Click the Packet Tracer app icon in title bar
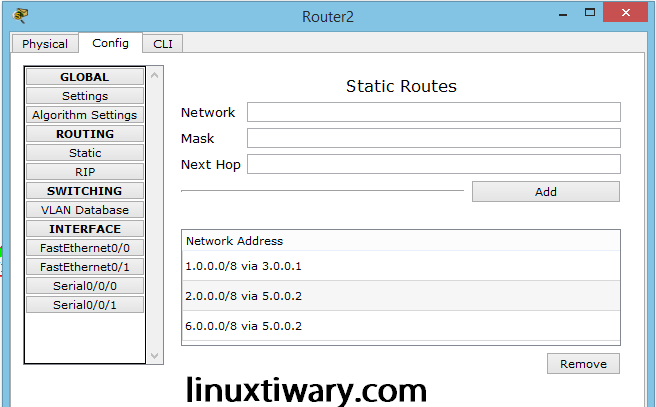This screenshot has width=656, height=407. tap(20, 16)
